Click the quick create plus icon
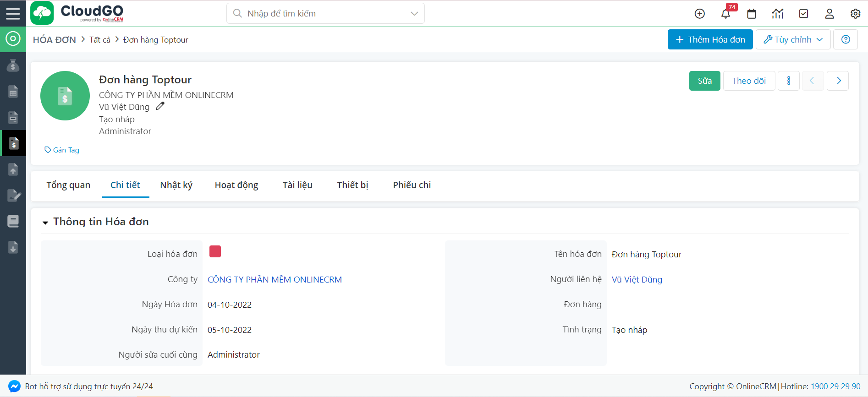Image resolution: width=868 pixels, height=397 pixels. [699, 14]
